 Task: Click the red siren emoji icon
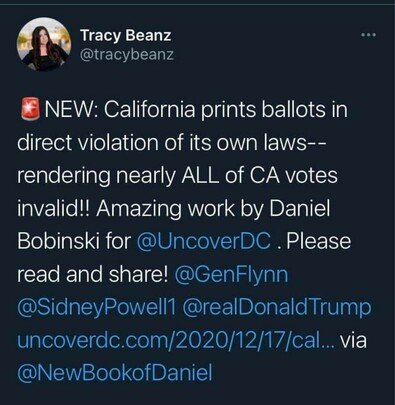[x=30, y=109]
